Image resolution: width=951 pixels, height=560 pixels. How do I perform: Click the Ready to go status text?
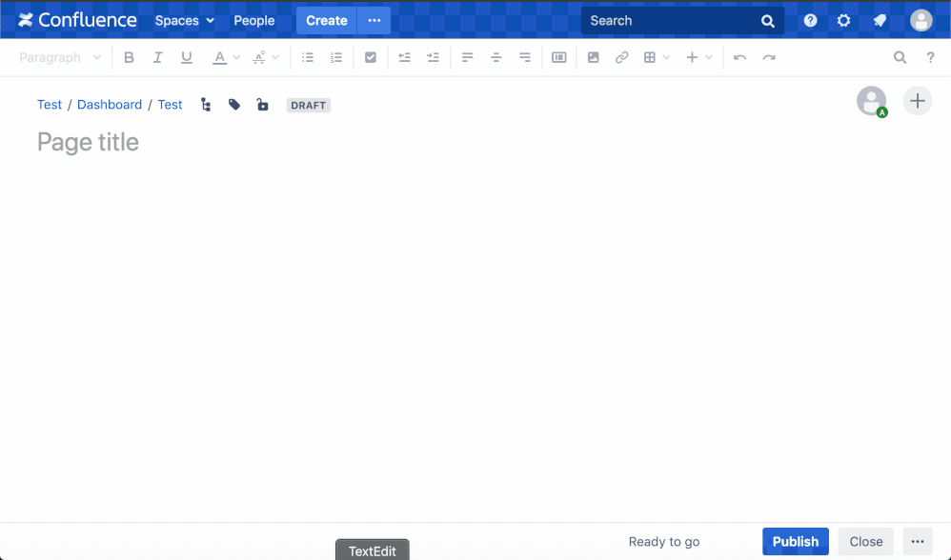coord(663,542)
